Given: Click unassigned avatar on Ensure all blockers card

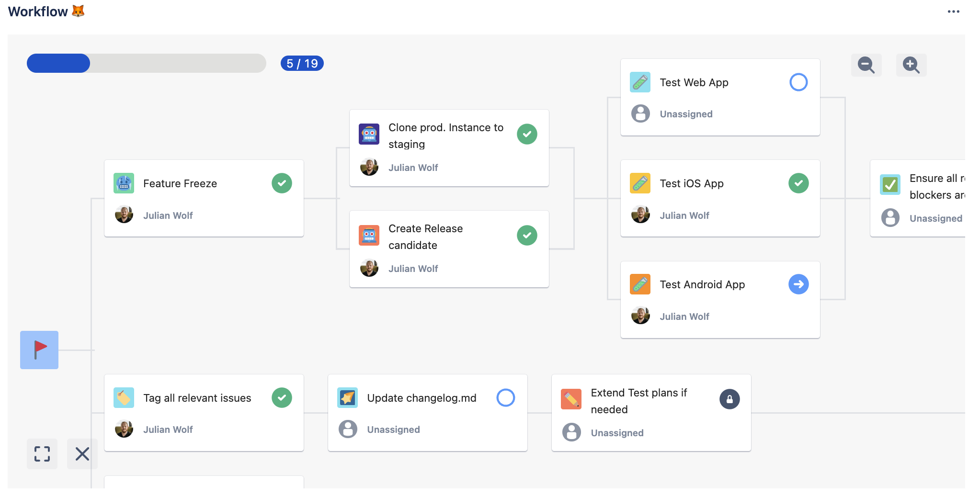Looking at the screenshot, I should (x=890, y=217).
